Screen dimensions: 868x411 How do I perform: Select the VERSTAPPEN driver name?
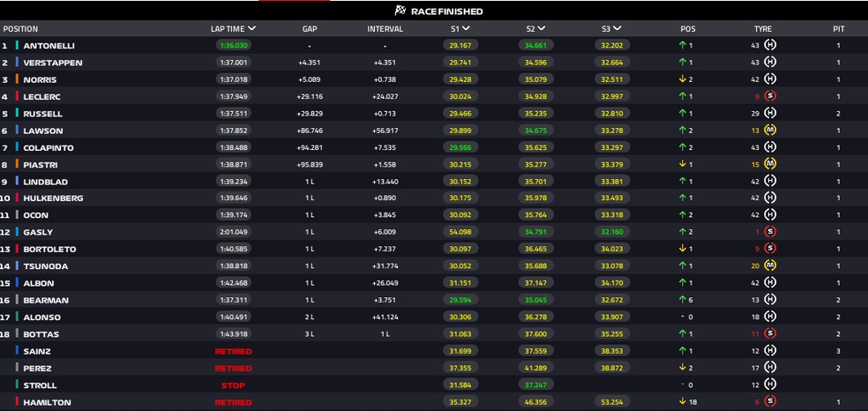coord(53,63)
